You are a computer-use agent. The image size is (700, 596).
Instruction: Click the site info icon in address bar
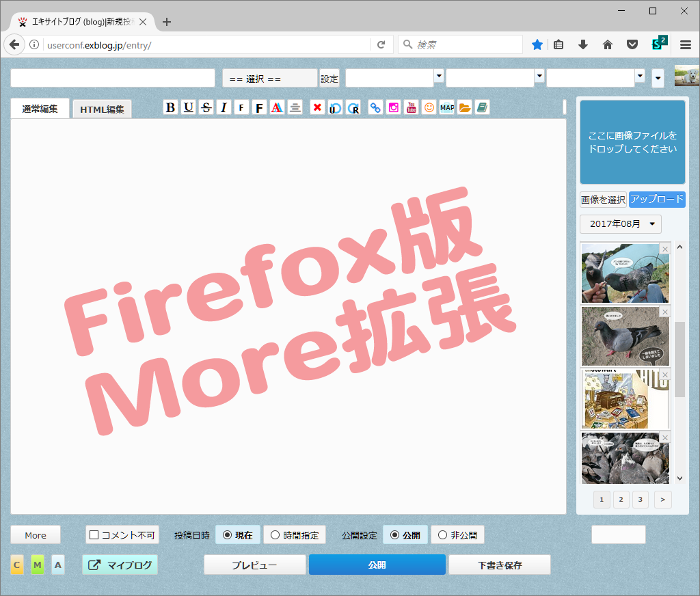pos(34,44)
